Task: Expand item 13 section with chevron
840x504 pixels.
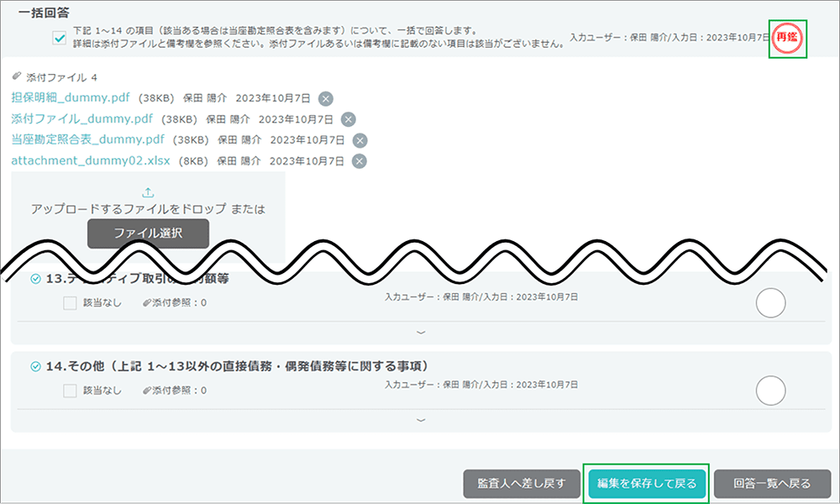Action: click(421, 332)
